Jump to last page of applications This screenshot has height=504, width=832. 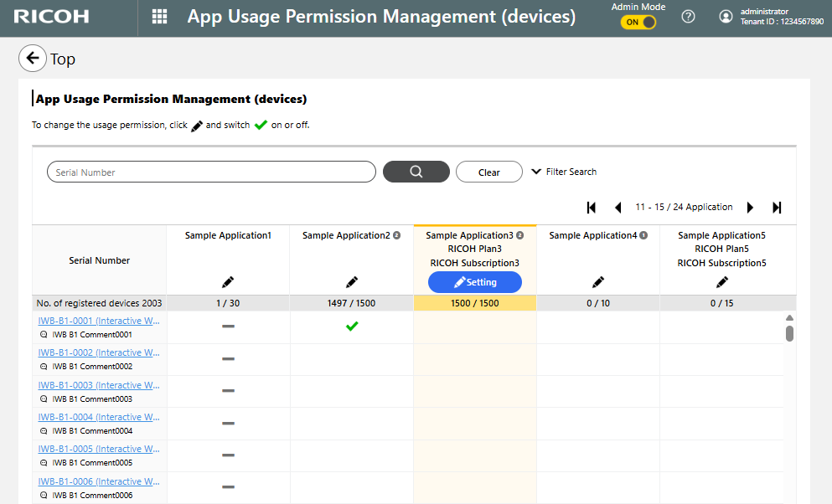[x=777, y=208]
